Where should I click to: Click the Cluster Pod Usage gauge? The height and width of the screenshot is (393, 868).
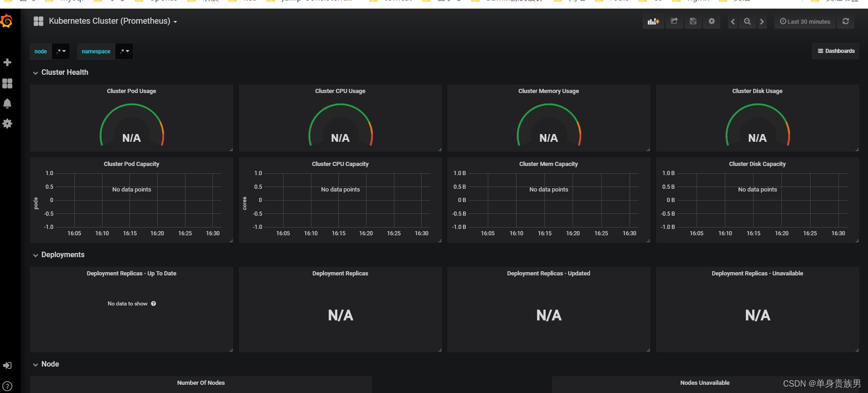coord(132,125)
